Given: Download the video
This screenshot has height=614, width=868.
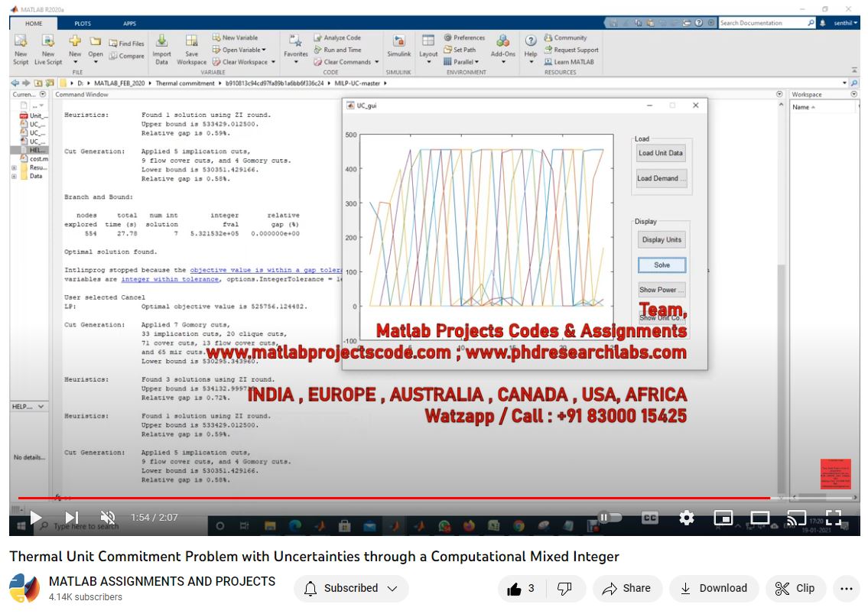Looking at the screenshot, I should (714, 588).
